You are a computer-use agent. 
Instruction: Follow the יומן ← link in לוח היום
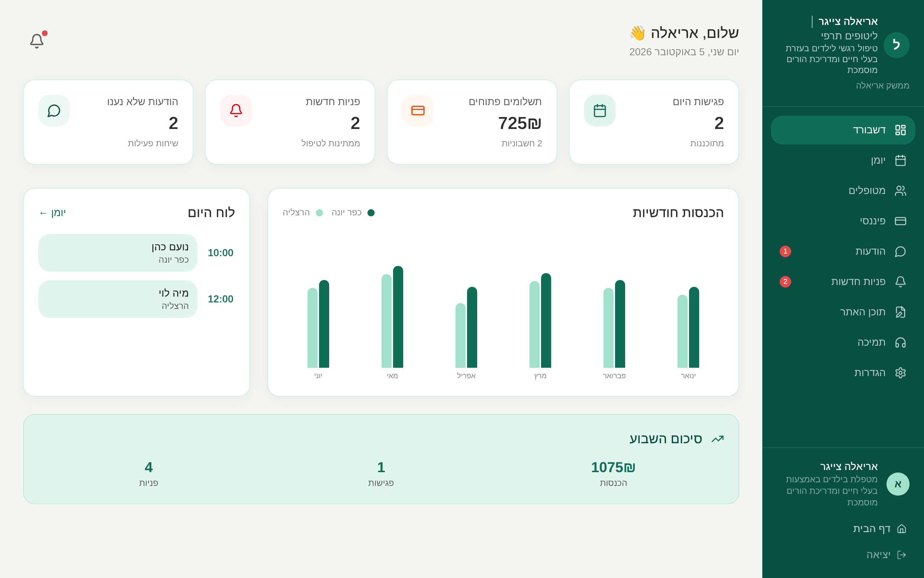pyautogui.click(x=52, y=212)
